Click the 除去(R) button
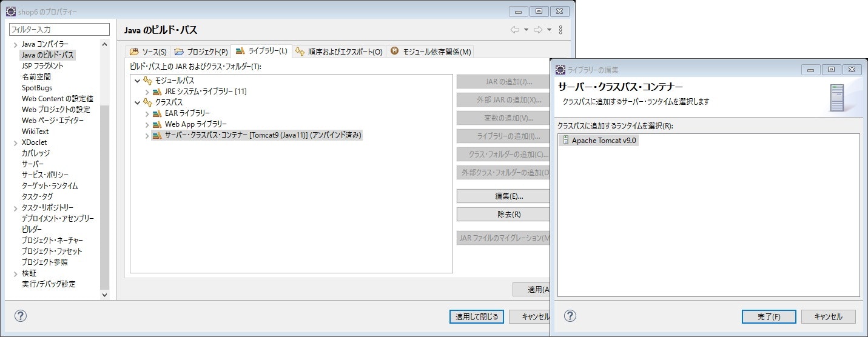 click(503, 215)
